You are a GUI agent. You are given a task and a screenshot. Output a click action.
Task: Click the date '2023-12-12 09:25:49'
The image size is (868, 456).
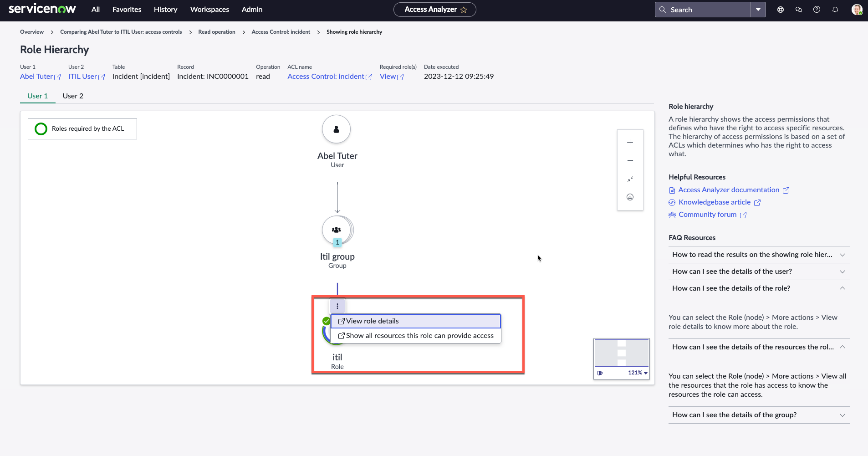point(459,77)
